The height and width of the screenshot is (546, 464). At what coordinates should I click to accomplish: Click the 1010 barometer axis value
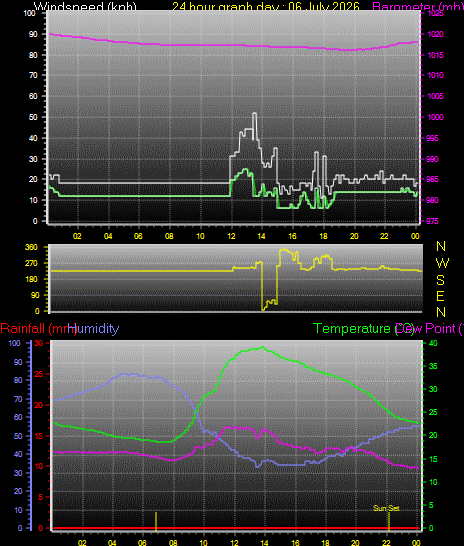[x=435, y=75]
